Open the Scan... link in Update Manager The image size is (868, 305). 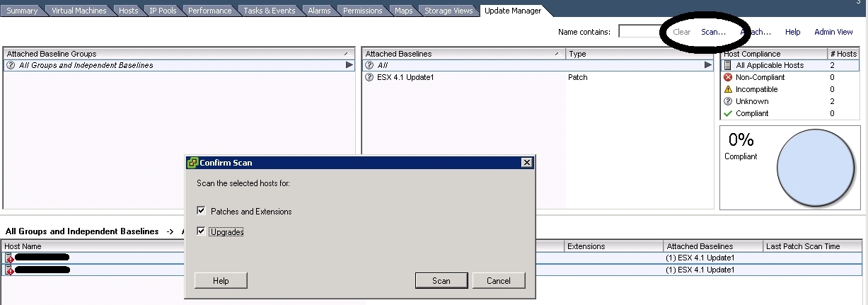(x=713, y=32)
